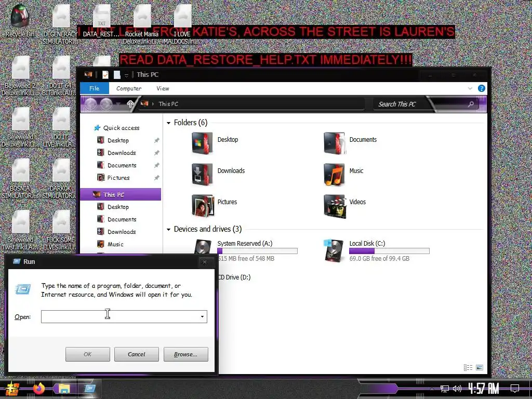Open I LOVE MALDOCS desktop shortcut
The width and height of the screenshot is (532, 399).
click(182, 24)
